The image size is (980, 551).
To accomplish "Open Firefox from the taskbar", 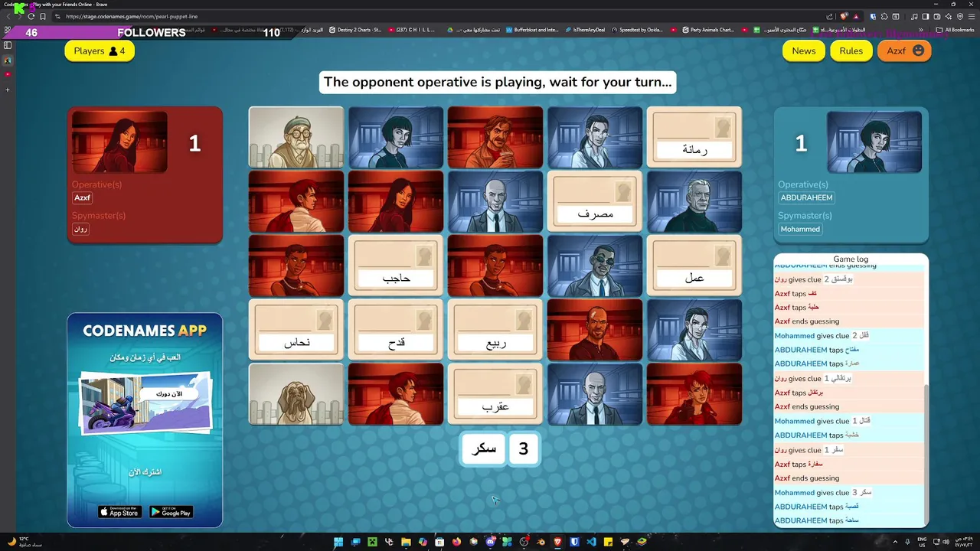I will tap(456, 542).
